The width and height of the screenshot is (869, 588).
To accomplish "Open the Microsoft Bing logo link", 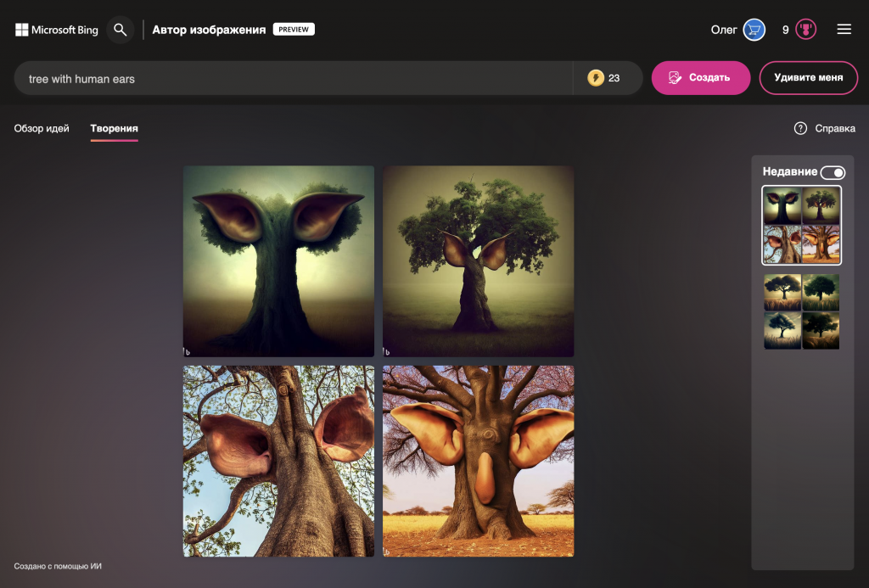I will pyautogui.click(x=57, y=30).
